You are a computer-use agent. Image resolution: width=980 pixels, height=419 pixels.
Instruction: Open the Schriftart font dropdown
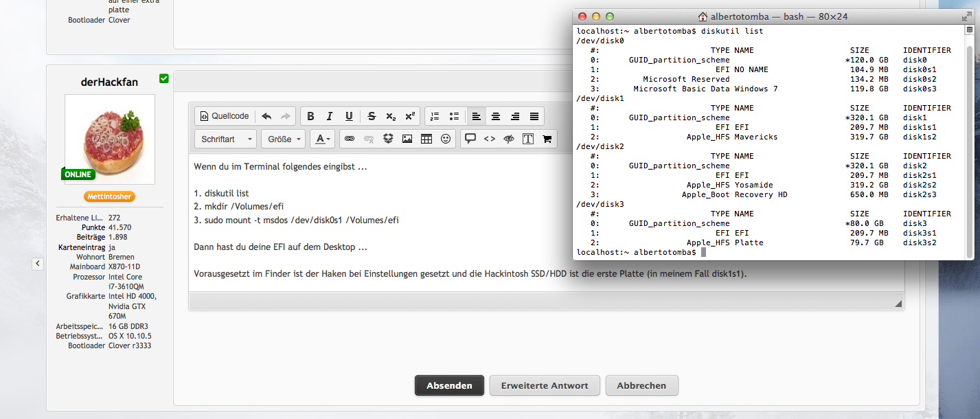pyautogui.click(x=226, y=139)
